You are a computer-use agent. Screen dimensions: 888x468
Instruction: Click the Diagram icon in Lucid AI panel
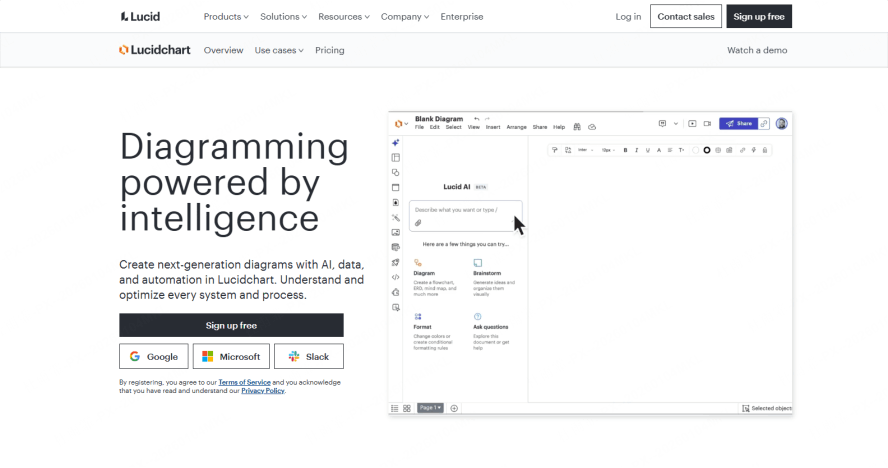pyautogui.click(x=418, y=262)
